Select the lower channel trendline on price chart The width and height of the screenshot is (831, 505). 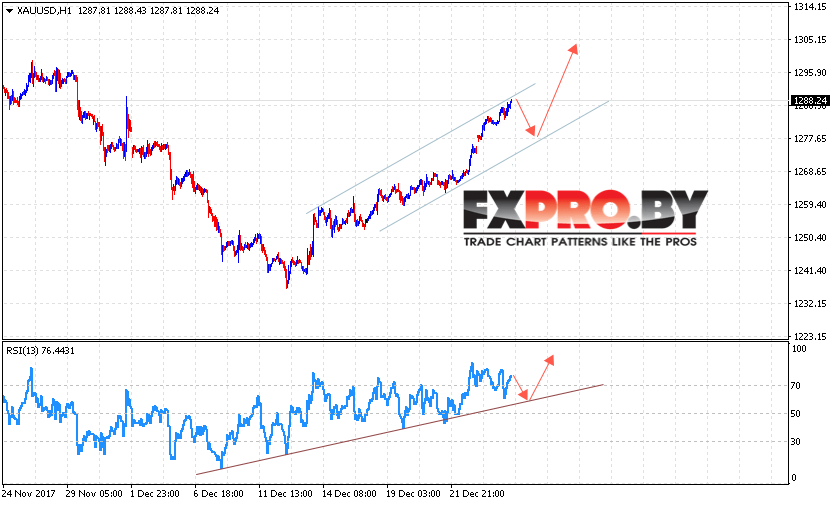(494, 165)
